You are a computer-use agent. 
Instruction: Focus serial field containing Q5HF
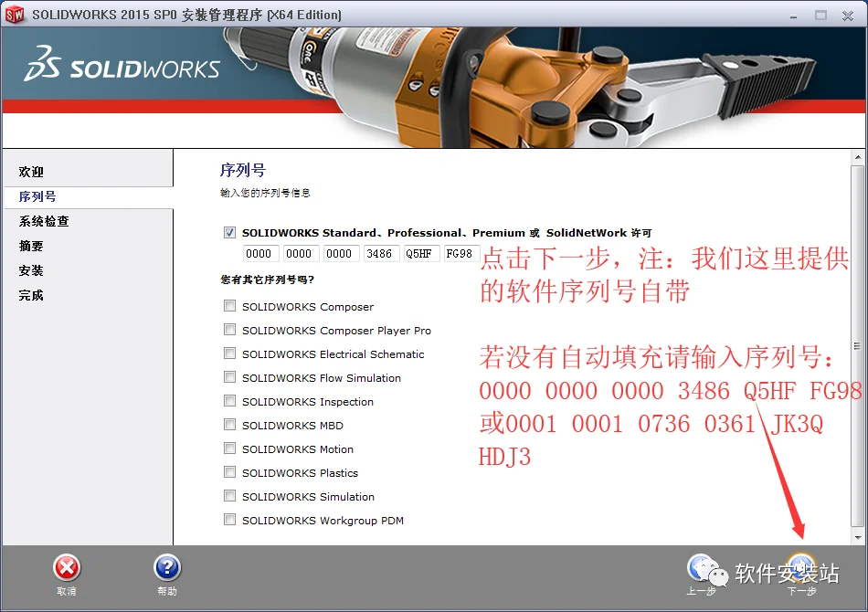[x=422, y=253]
